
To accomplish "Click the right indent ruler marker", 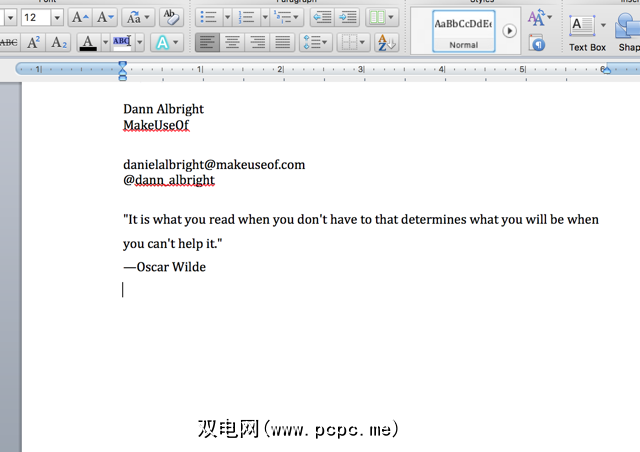I will tap(607, 71).
